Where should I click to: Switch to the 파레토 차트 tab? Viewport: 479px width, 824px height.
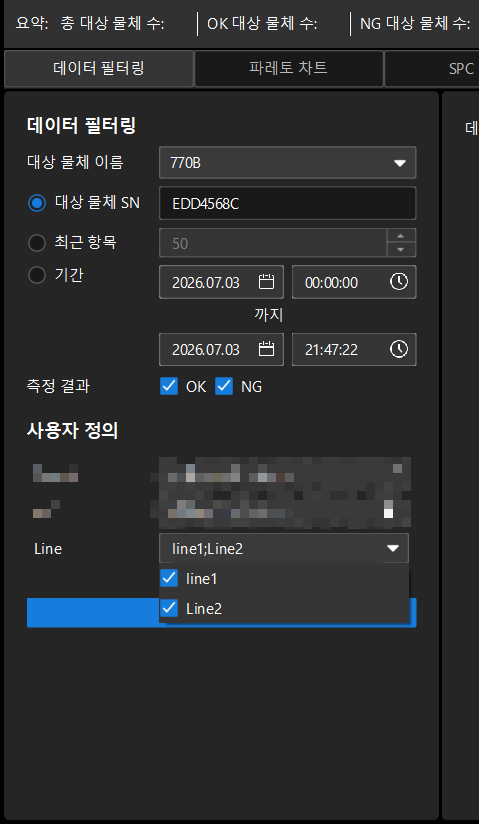tap(288, 68)
